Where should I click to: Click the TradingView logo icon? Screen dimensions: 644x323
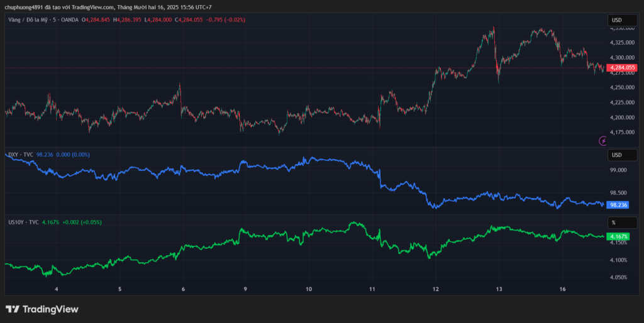[x=12, y=309]
